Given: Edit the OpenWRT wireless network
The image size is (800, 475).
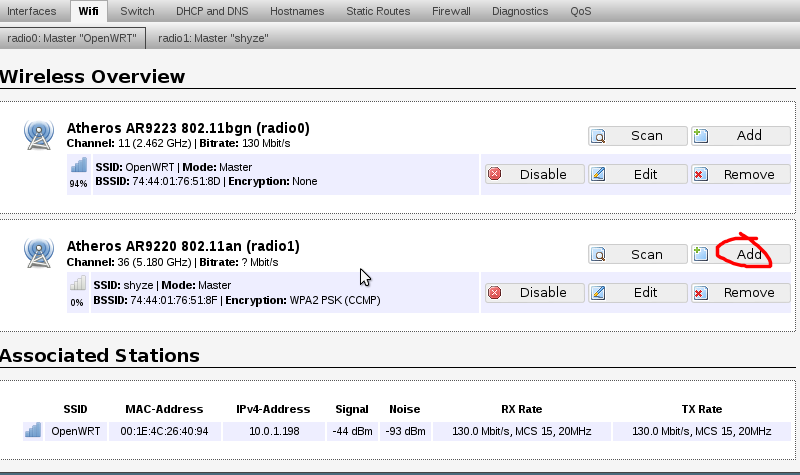Looking at the screenshot, I should (637, 174).
